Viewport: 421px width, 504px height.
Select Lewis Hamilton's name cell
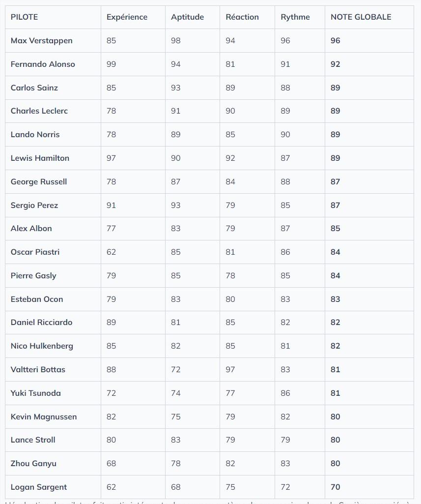pyautogui.click(x=40, y=158)
